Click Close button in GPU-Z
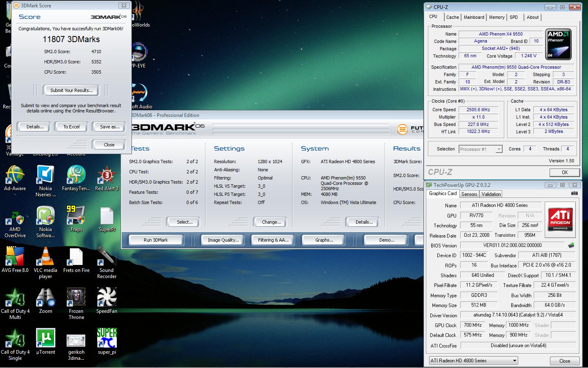This screenshot has height=368, width=588. pos(565,361)
